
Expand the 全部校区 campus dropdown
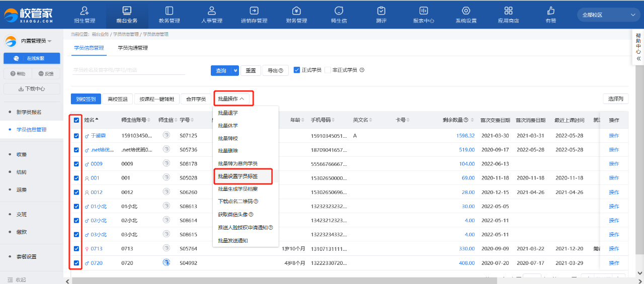coord(608,15)
